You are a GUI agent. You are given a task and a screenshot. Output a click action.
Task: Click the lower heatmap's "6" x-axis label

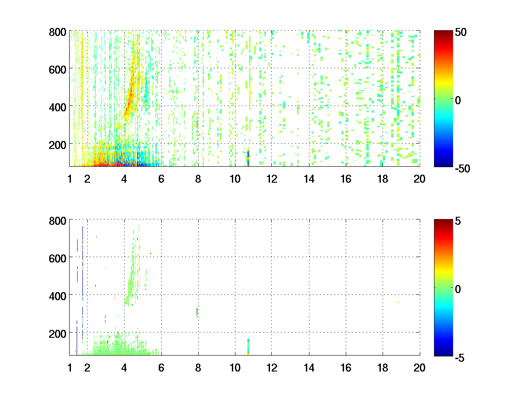click(161, 368)
